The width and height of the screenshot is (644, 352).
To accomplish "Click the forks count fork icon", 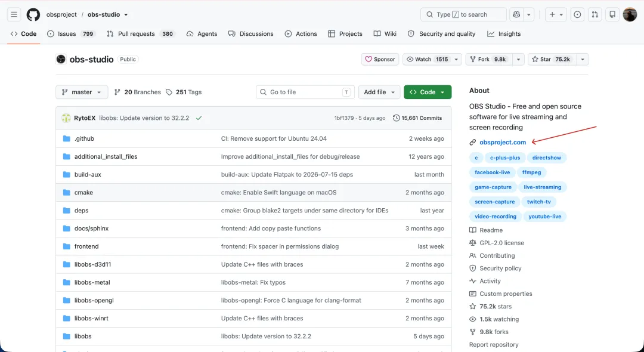I will (x=473, y=332).
